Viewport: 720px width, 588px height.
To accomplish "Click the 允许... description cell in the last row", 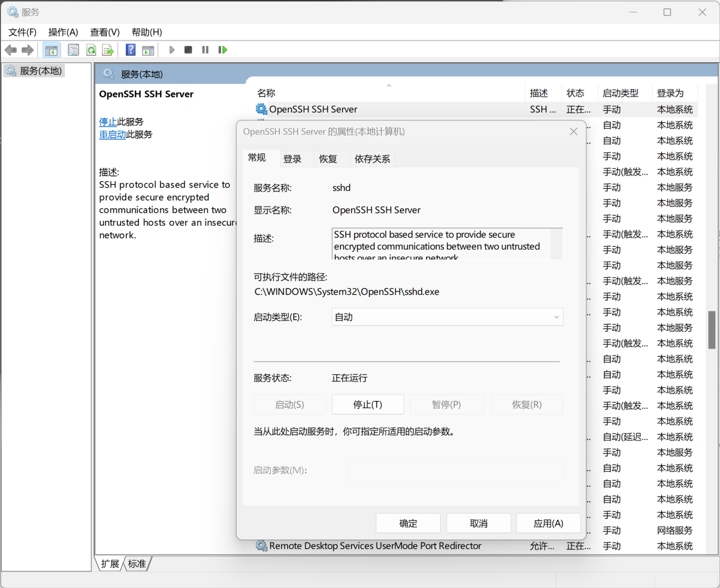I will click(x=542, y=545).
